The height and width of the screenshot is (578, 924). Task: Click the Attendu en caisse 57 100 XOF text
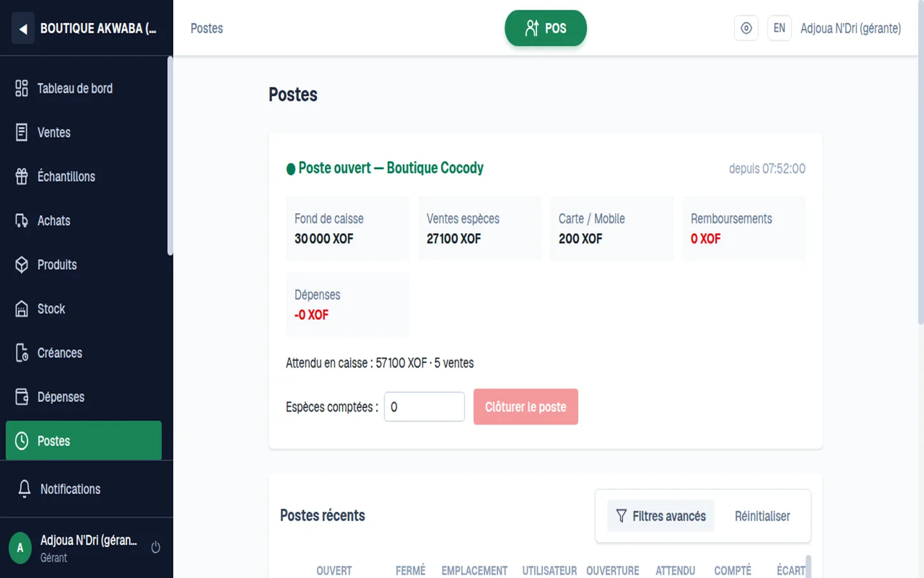[380, 363]
